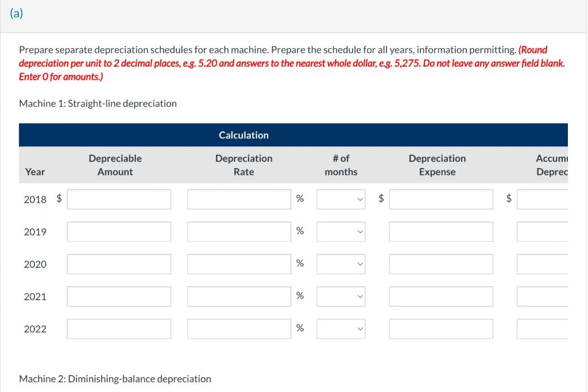The width and height of the screenshot is (588, 392).
Task: Click the Depreciable Amount field for 2020
Action: pos(118,263)
